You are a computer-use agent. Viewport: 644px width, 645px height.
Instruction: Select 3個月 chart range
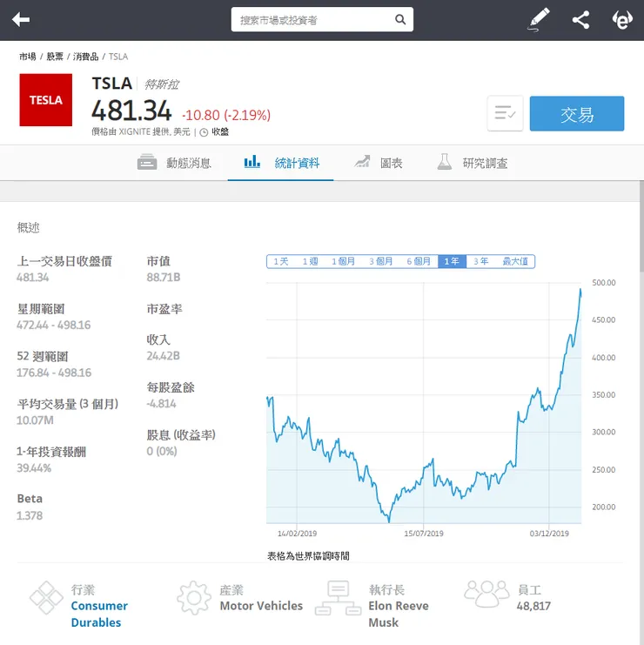(x=380, y=262)
